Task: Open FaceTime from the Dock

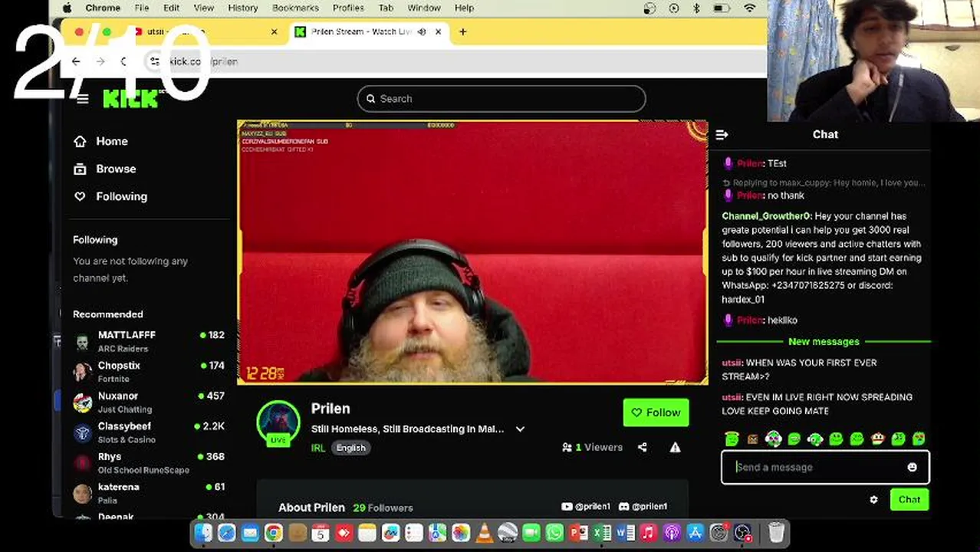Action: [x=531, y=533]
